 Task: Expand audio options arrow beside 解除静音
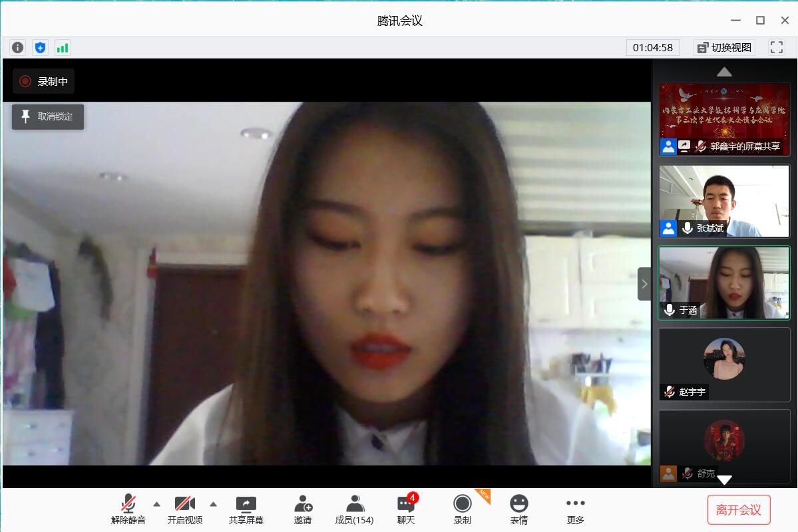157,503
